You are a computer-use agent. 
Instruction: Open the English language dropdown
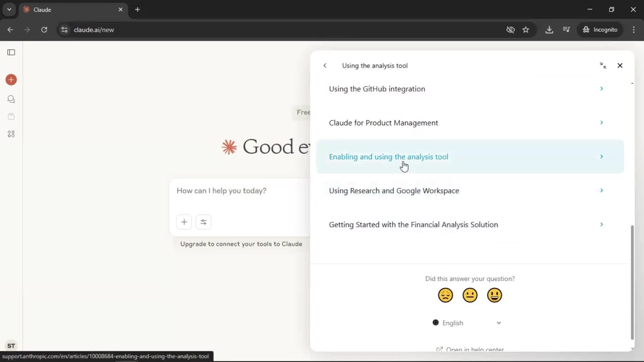click(x=467, y=323)
